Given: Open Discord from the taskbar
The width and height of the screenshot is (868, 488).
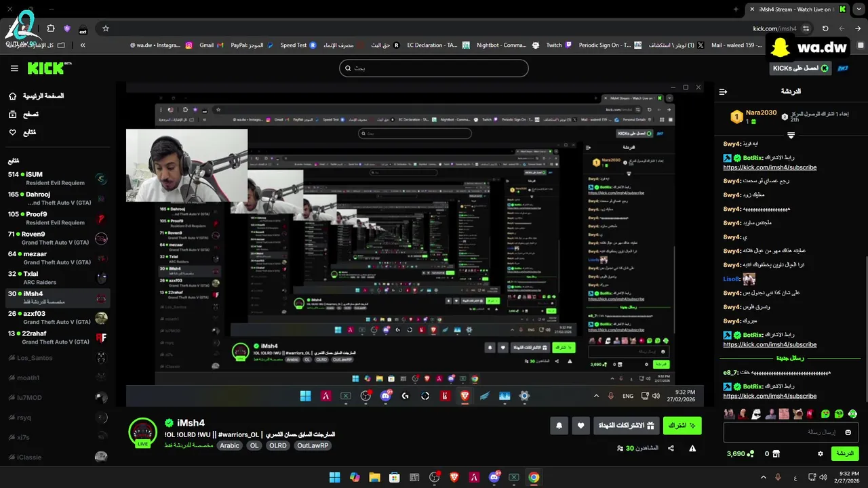Looking at the screenshot, I should point(494,477).
